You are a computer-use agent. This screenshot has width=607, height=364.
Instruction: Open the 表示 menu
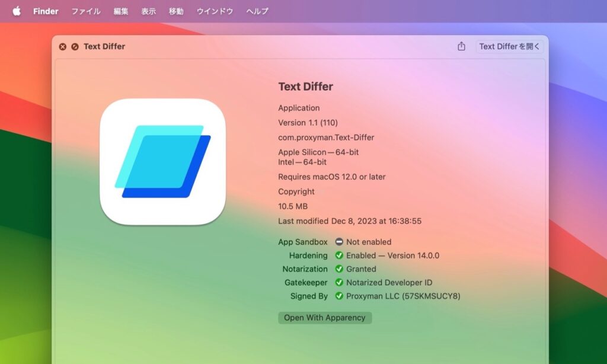(x=148, y=11)
